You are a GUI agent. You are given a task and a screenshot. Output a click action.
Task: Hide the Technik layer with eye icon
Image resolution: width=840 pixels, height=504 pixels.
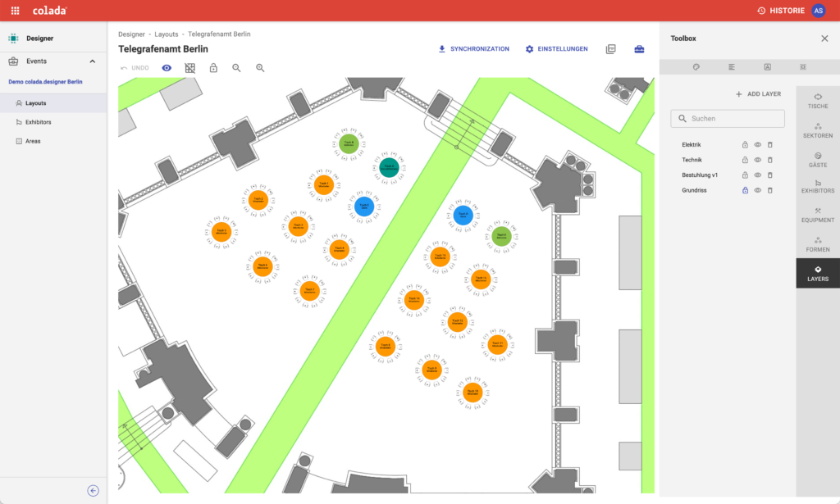tap(758, 160)
